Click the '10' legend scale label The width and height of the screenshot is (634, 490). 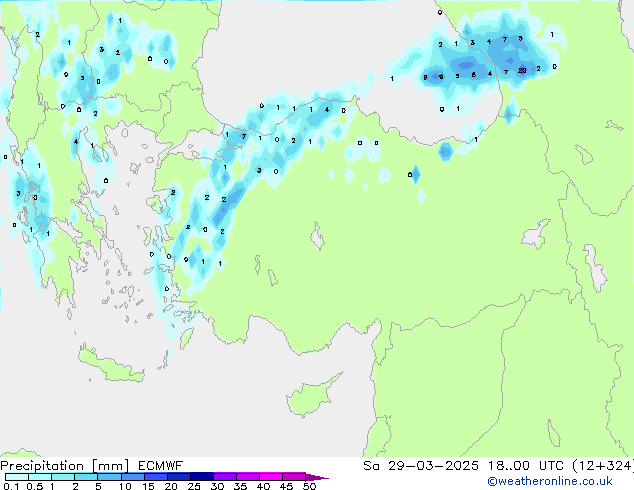point(125,486)
